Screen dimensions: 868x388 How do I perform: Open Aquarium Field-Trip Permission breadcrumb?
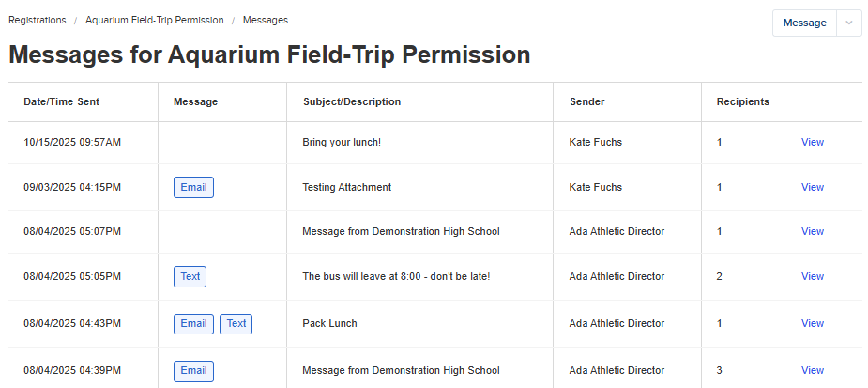point(155,21)
